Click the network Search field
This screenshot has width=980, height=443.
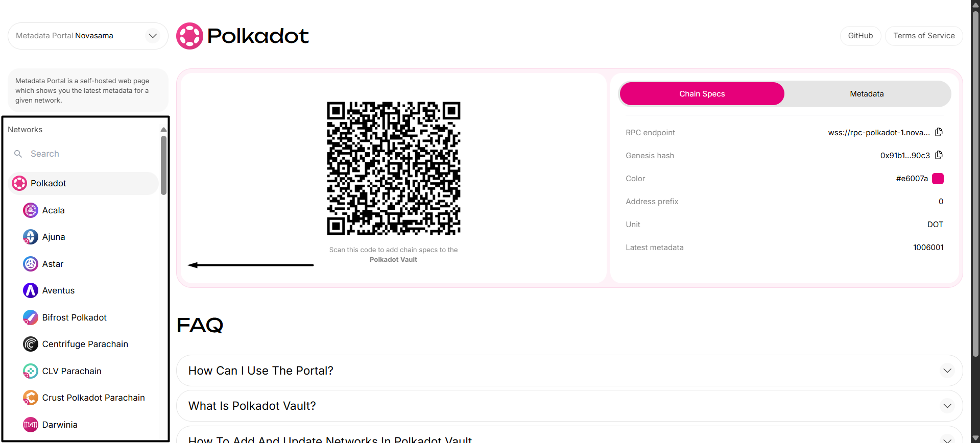(87, 154)
